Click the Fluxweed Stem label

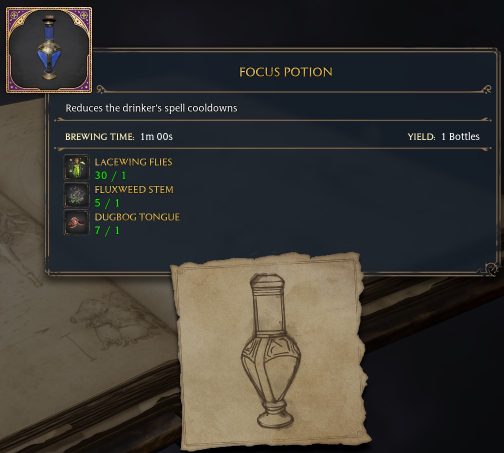[134, 190]
